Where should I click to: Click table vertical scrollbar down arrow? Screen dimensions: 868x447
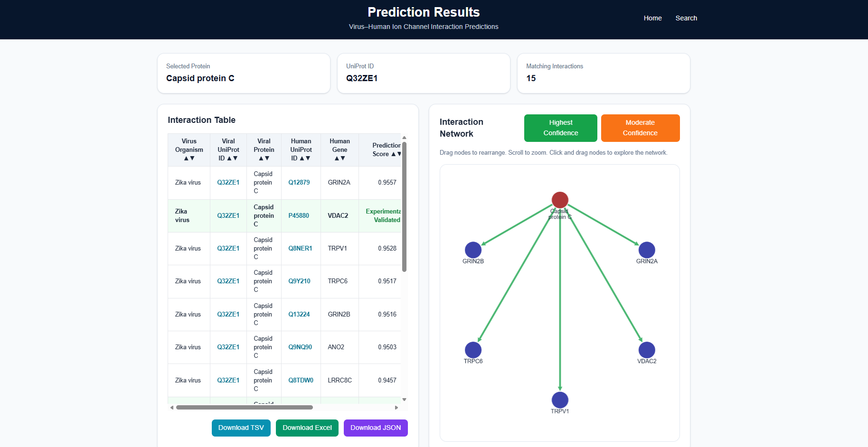pyautogui.click(x=405, y=400)
